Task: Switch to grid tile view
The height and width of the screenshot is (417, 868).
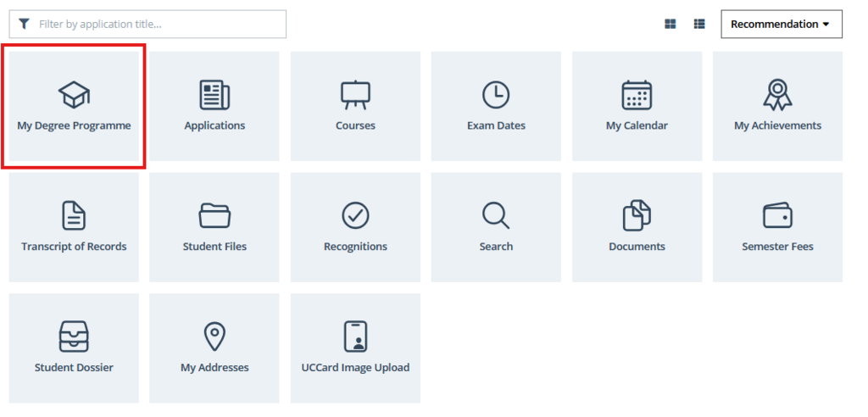Action: [x=670, y=25]
